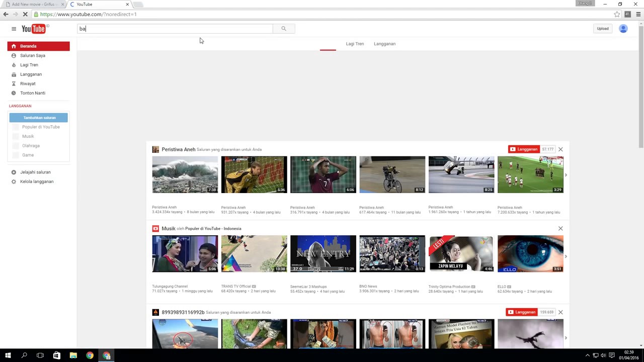Open the NEW ENTRY mashup thumbnail
Viewport: 644px width, 362px height.
tap(323, 253)
